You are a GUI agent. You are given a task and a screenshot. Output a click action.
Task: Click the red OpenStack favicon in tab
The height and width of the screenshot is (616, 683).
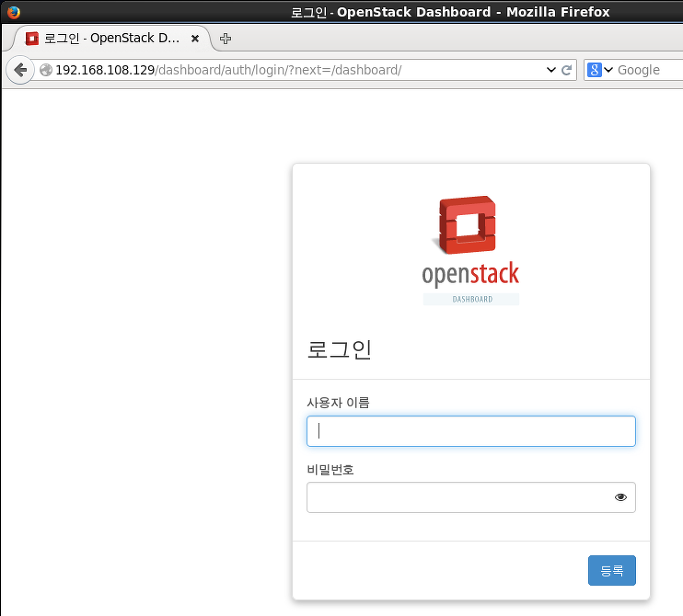32,38
